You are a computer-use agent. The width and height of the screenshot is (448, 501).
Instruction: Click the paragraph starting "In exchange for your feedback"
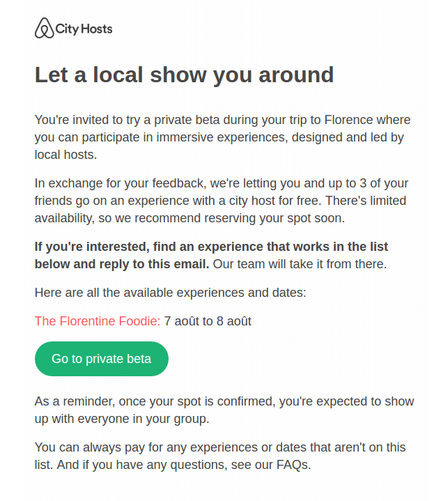[222, 201]
